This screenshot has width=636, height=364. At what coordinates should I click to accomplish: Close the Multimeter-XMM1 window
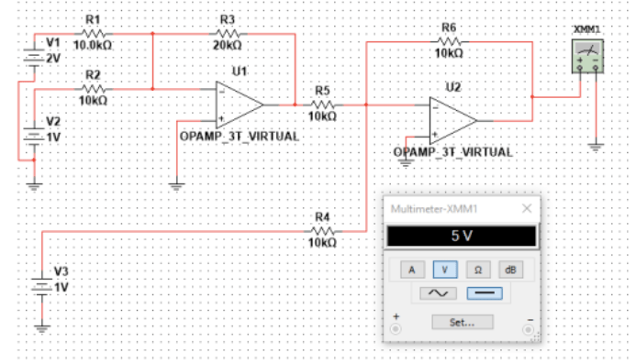527,208
